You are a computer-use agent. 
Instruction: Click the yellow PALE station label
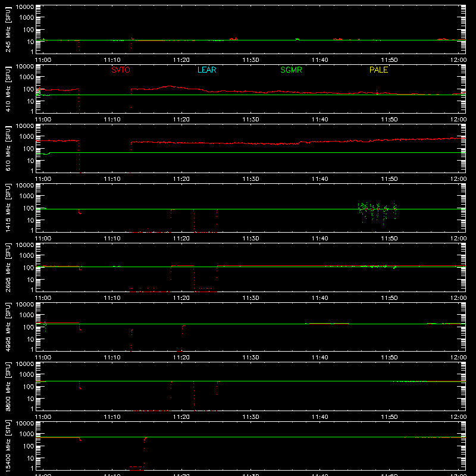[x=378, y=70]
